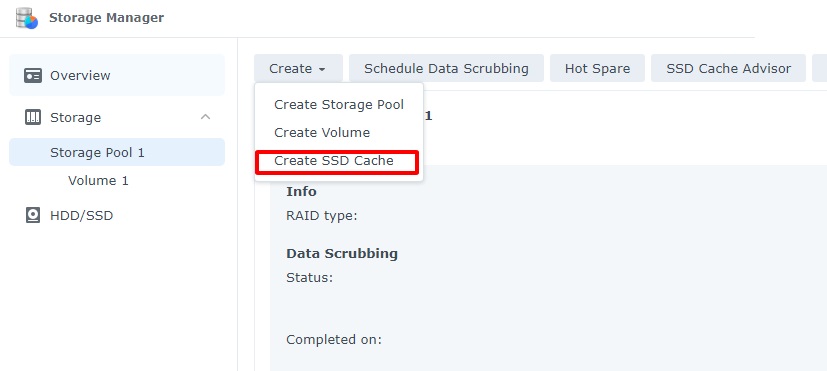Choose Create Storage Pool from menu

[339, 104]
